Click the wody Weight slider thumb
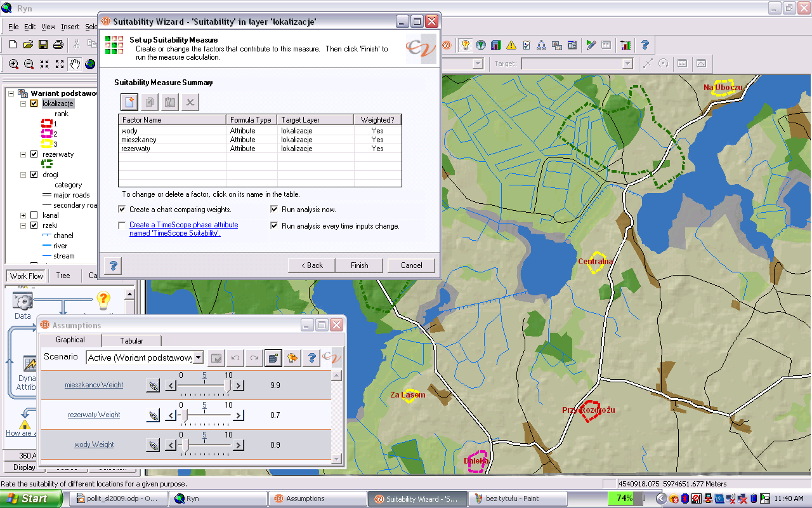The width and height of the screenshot is (812, 508). [x=185, y=446]
